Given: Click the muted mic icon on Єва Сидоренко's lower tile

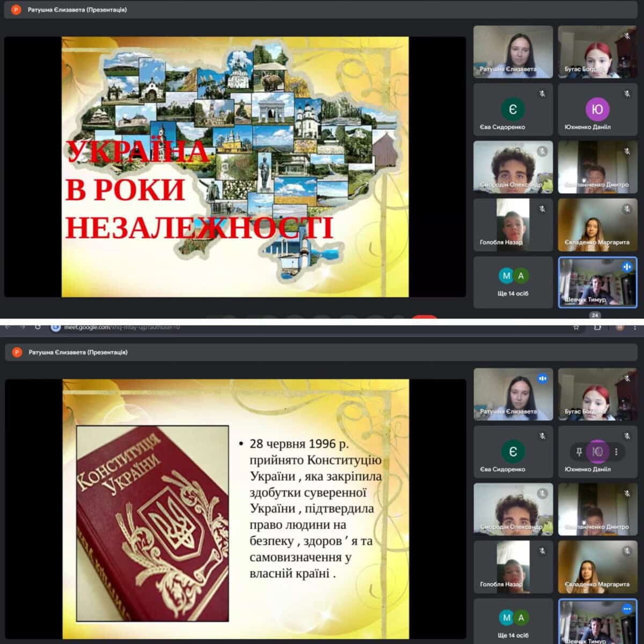Looking at the screenshot, I should (542, 436).
